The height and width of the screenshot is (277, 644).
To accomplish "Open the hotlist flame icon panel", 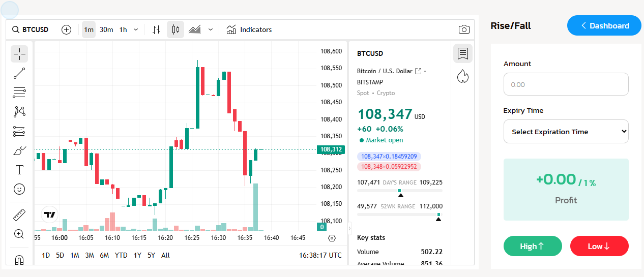I will 463,76.
